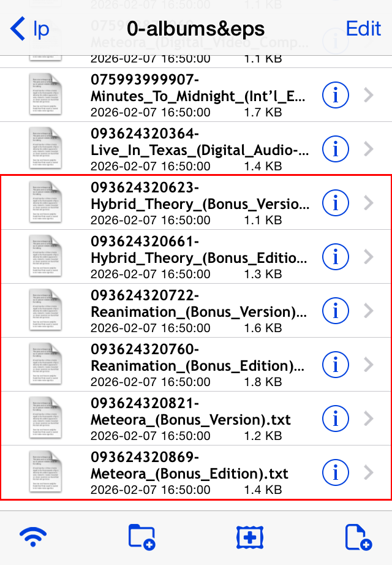Tap the 1.7 KB size of Minutes_To_Midnight
This screenshot has width=392, height=565.
(263, 112)
